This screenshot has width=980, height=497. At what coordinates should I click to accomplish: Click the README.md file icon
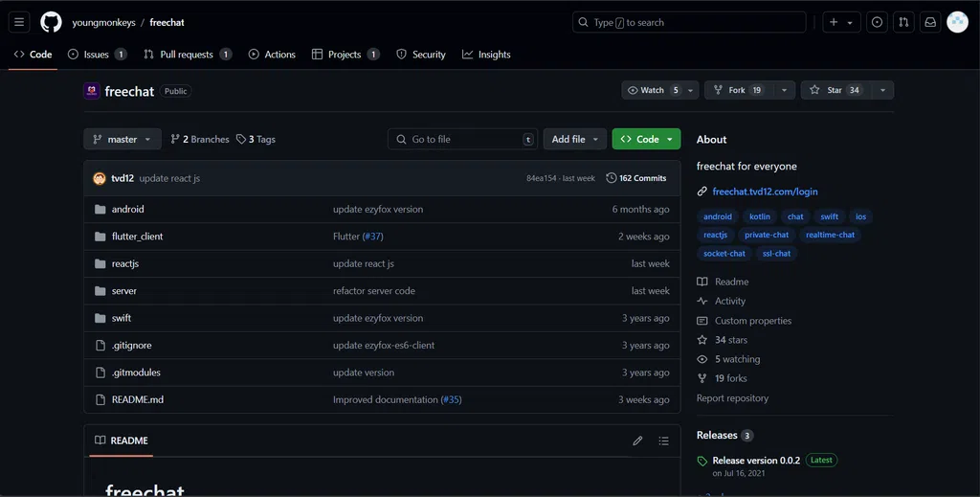click(x=100, y=399)
